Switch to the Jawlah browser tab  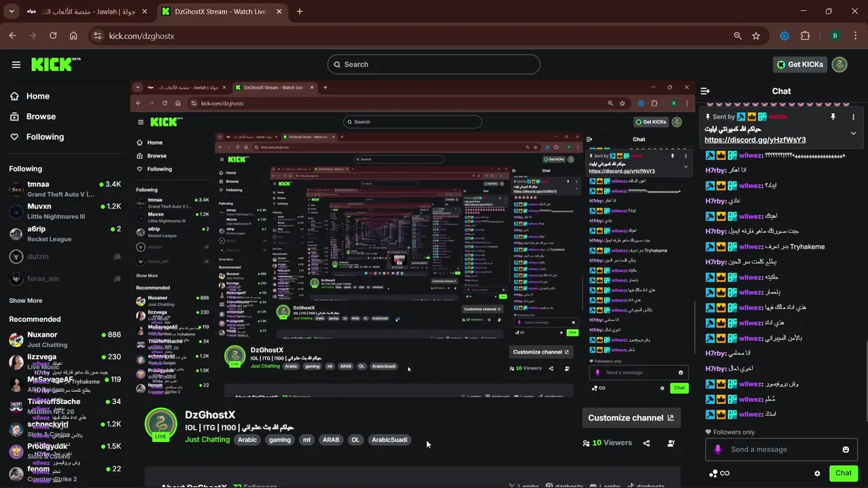88,12
